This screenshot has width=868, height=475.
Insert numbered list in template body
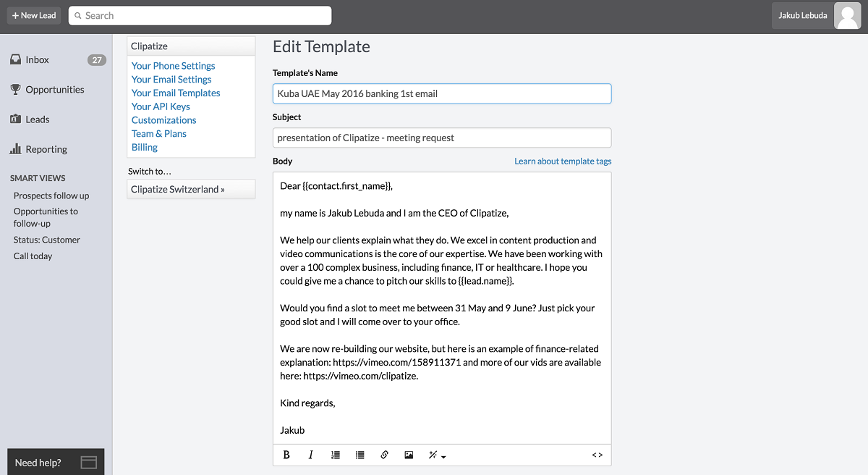[336, 455]
